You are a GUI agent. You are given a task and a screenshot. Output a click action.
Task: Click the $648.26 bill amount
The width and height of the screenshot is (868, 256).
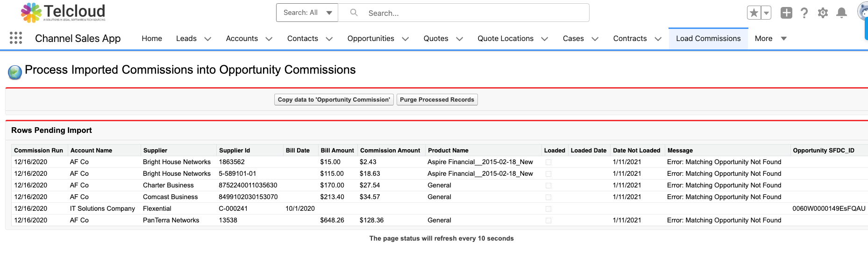click(332, 220)
